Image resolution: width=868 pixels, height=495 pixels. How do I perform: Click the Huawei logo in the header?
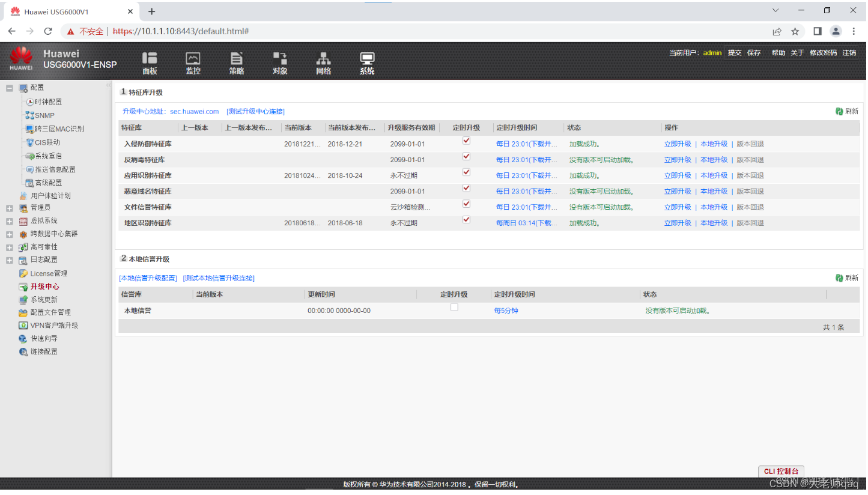click(21, 58)
